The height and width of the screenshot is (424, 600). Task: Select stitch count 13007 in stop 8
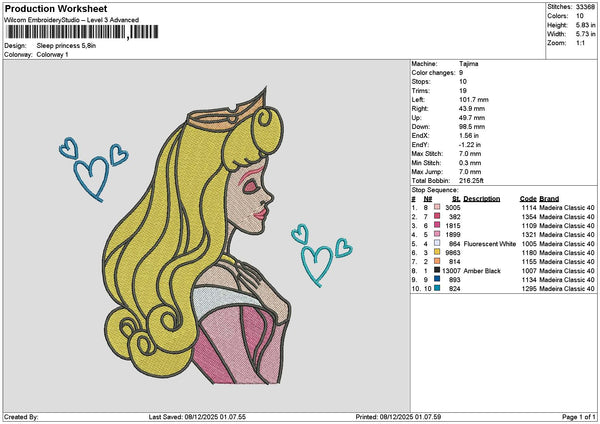point(452,271)
